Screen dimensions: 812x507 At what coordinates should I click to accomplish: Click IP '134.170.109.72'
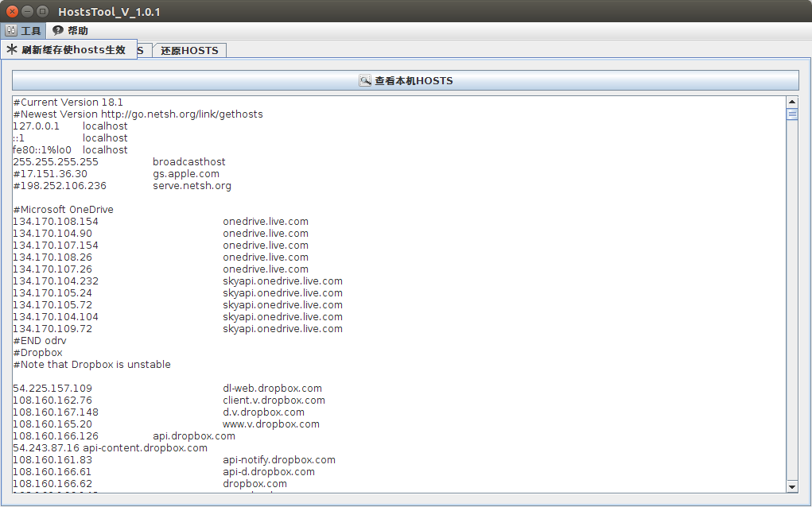point(52,328)
